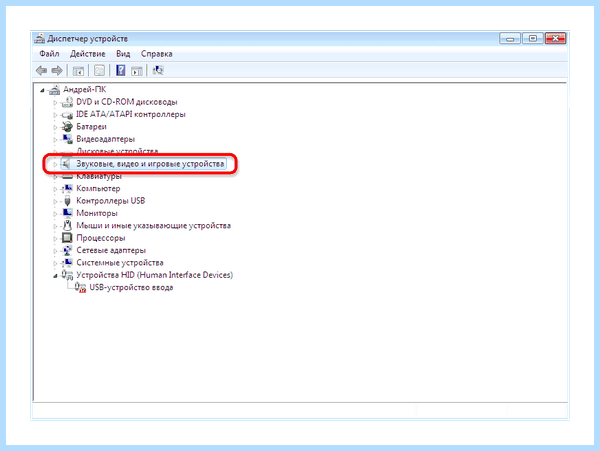Toggle the action pane toolbar icon
This screenshot has width=600, height=451.
click(137, 71)
